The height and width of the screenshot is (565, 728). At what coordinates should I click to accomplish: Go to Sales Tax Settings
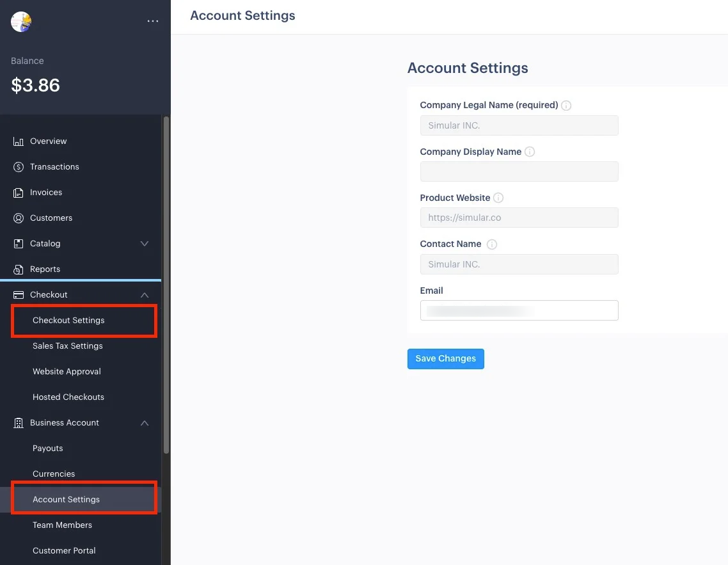(68, 346)
